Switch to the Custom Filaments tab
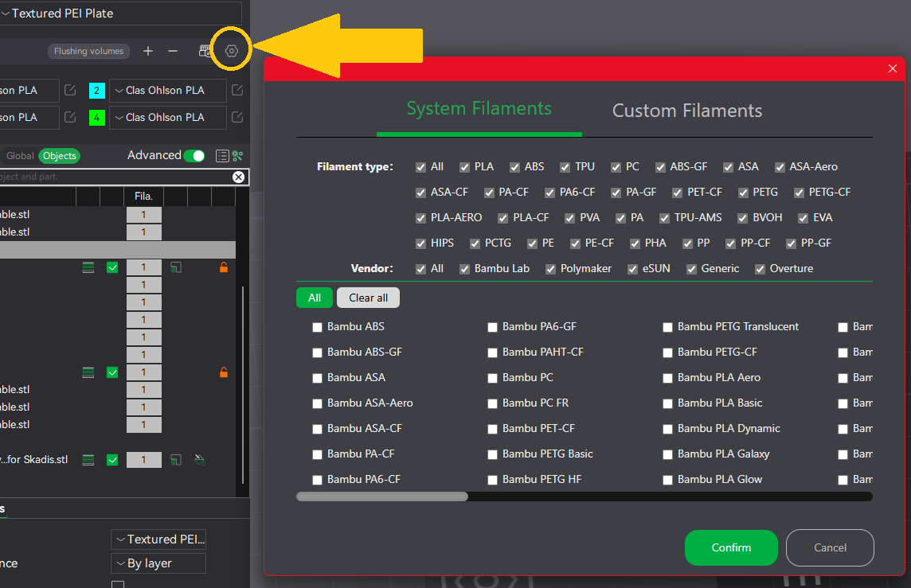Screen dimensions: 911x588 [687, 111]
